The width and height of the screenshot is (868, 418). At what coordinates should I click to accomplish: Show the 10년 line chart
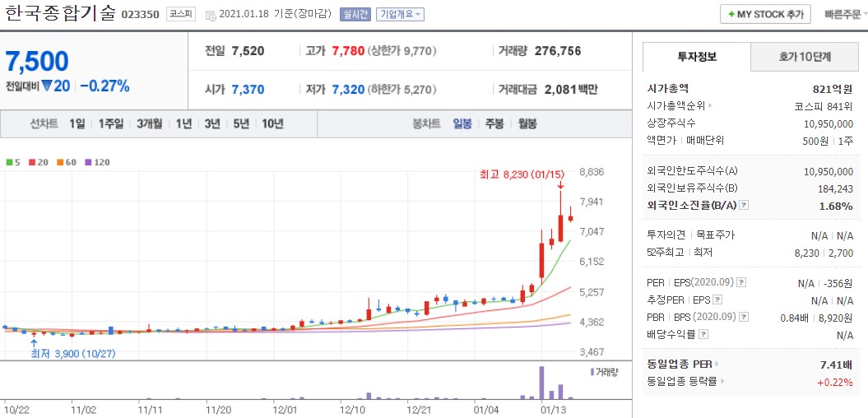(x=272, y=124)
